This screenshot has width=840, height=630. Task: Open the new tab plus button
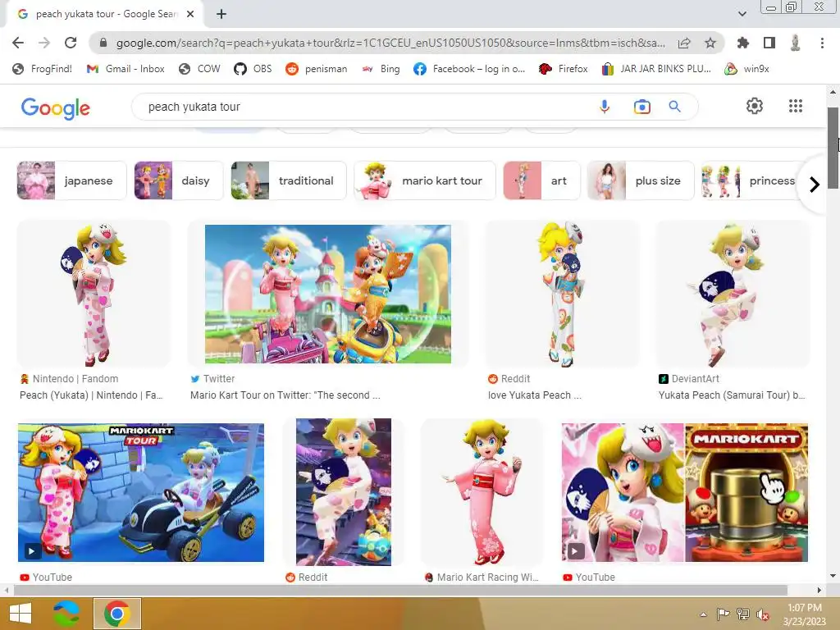click(x=221, y=14)
